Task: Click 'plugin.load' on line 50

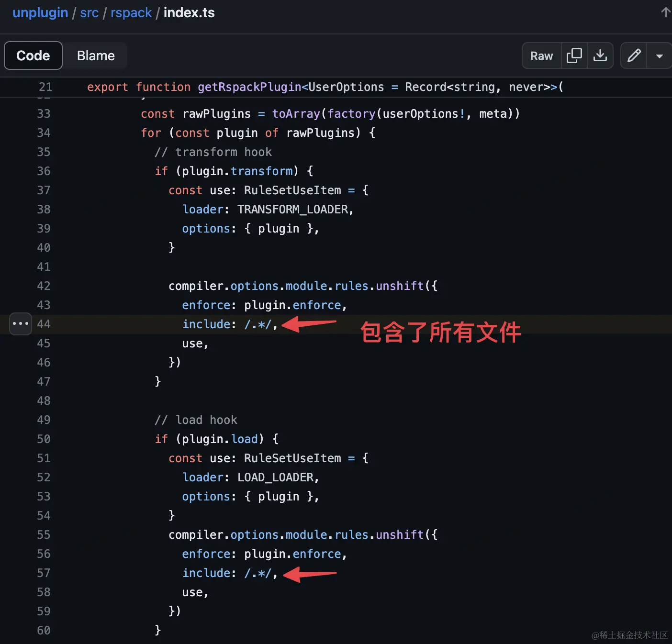Action: [220, 439]
